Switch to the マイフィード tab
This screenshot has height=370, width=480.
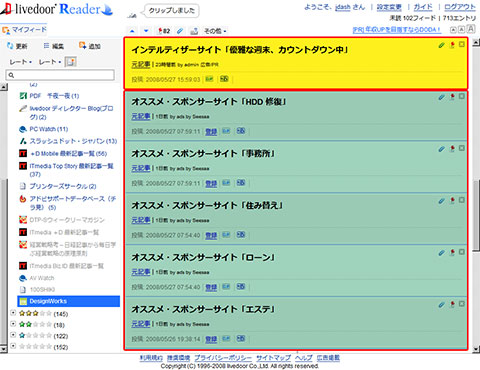24,30
